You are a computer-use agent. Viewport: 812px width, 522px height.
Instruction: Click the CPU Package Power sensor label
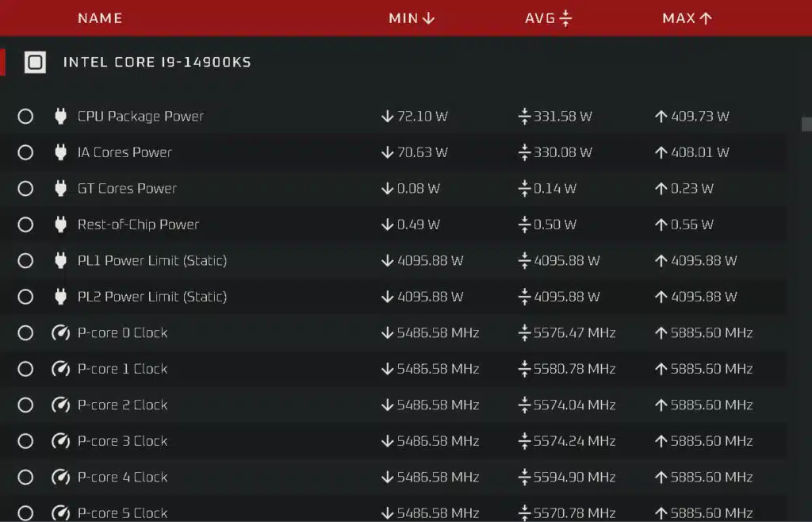[141, 117]
